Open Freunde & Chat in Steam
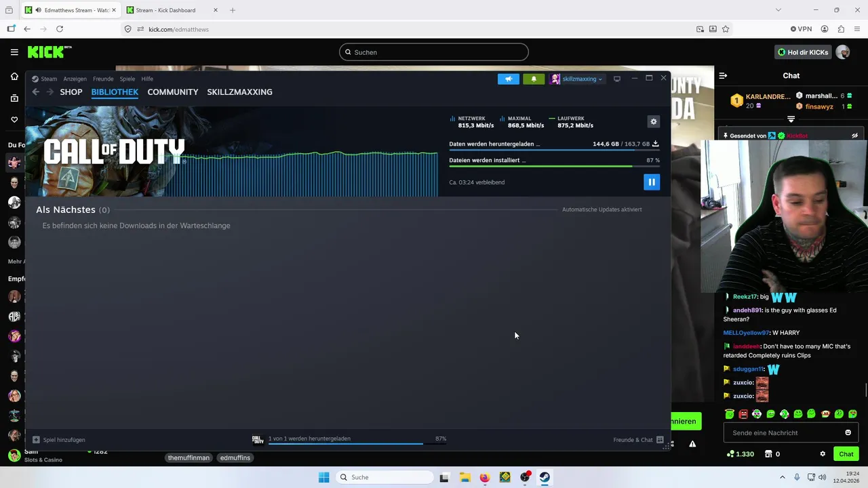868x488 pixels. click(638, 440)
